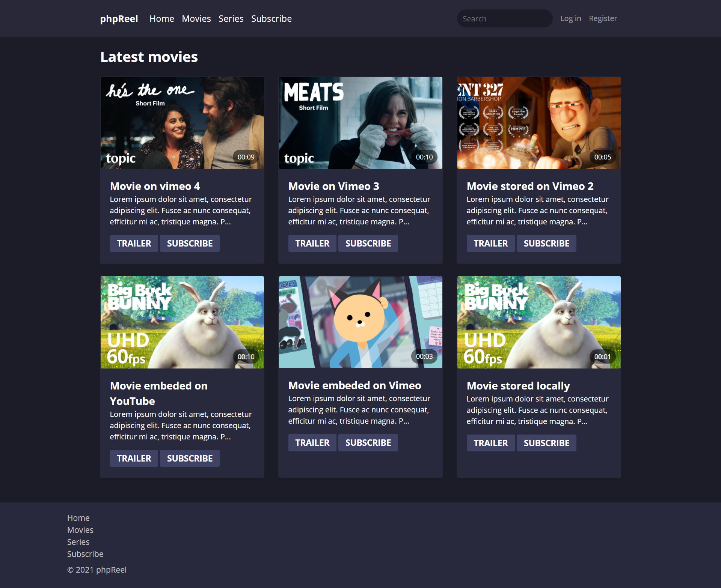Open the orange cat cartoon thumbnail
The image size is (721, 588).
pos(360,322)
